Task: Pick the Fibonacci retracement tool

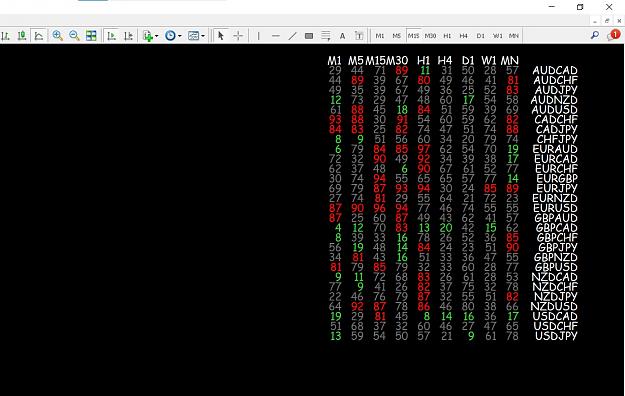Action: pyautogui.click(x=326, y=36)
